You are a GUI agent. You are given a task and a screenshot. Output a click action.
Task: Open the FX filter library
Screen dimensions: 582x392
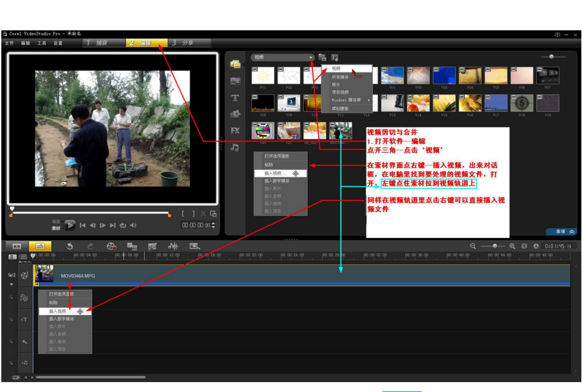pyautogui.click(x=235, y=130)
